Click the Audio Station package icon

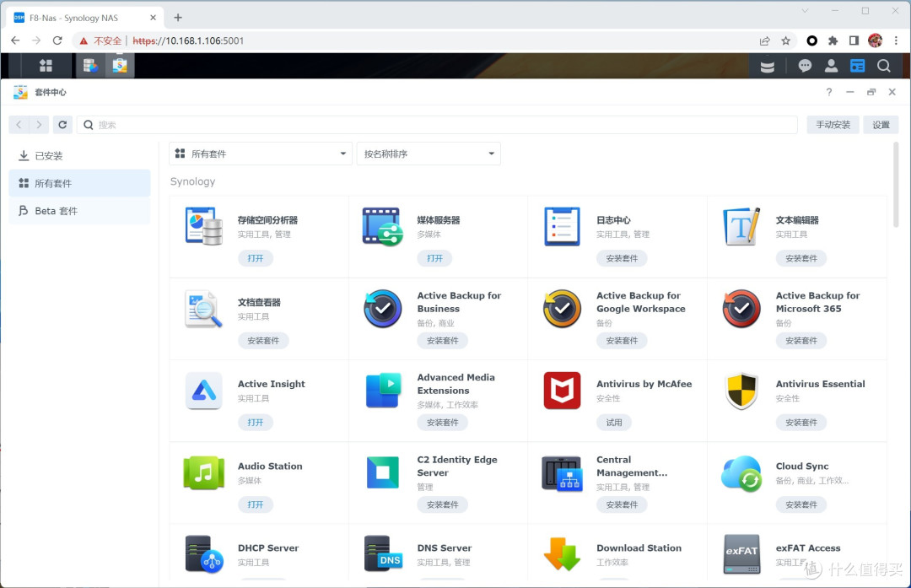click(x=204, y=473)
